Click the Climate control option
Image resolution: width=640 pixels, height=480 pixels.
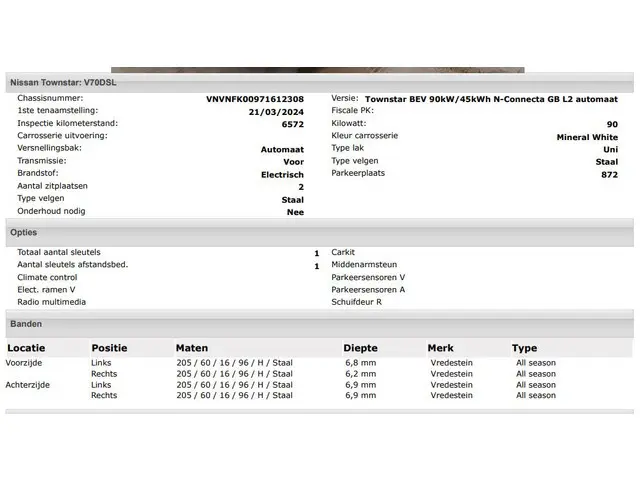coord(47,277)
